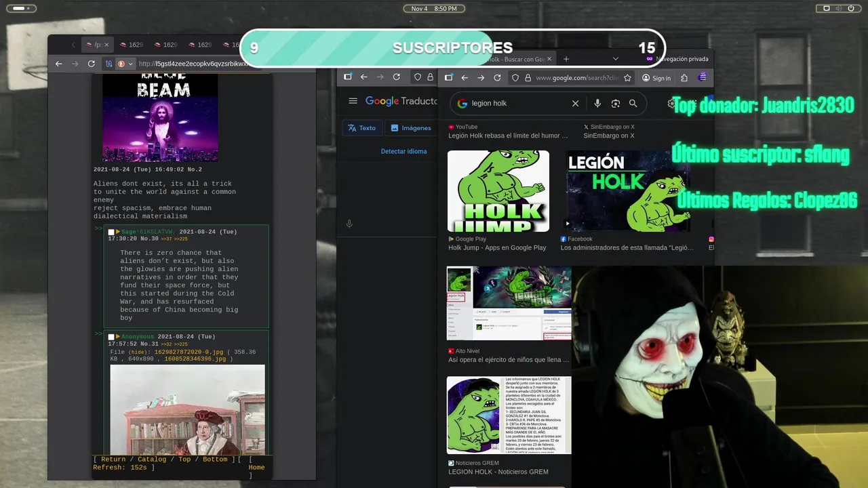Open Google Lens image search icon
The width and height of the screenshot is (868, 488).
tap(616, 104)
